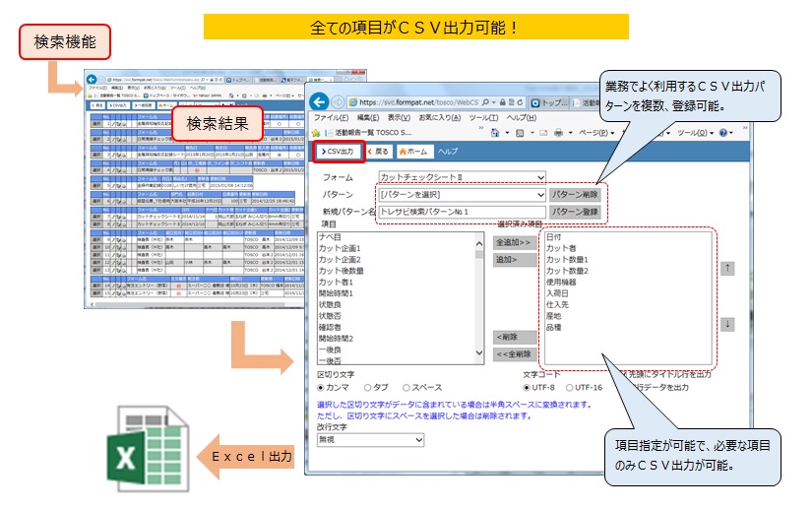812x509 pixels.
Task: Click the 新規パターン名 text field
Action: coord(462,212)
